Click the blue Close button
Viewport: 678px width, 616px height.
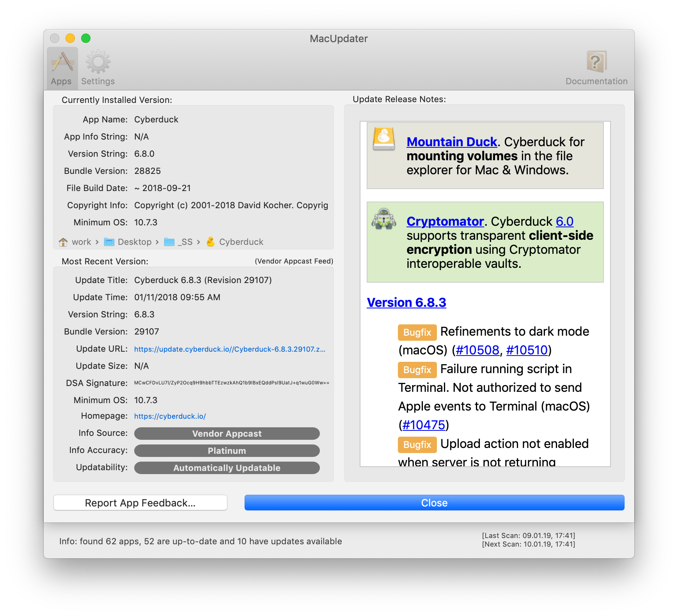click(x=434, y=503)
